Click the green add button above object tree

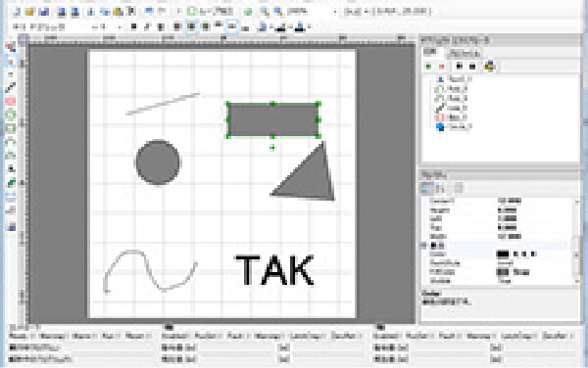(x=428, y=67)
